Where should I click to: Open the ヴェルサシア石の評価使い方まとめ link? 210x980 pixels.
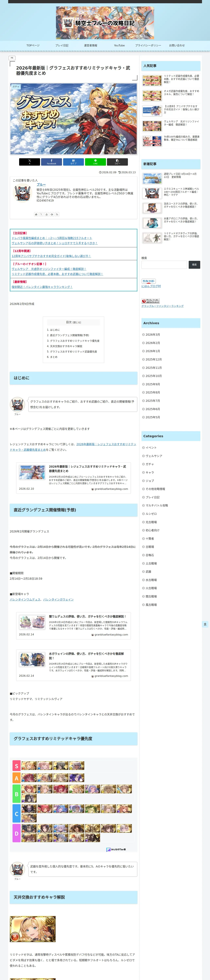[x=54, y=243]
